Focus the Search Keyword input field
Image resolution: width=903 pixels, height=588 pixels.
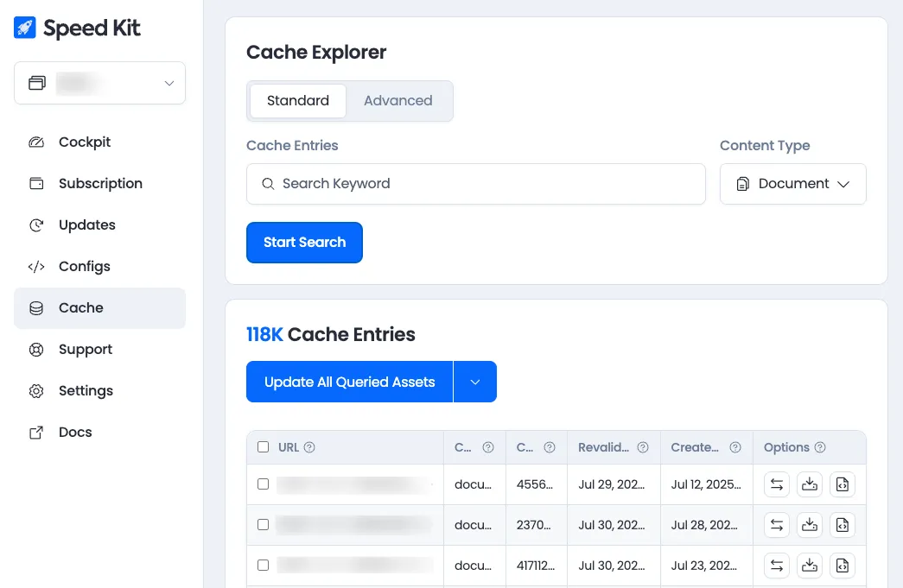[x=475, y=184]
